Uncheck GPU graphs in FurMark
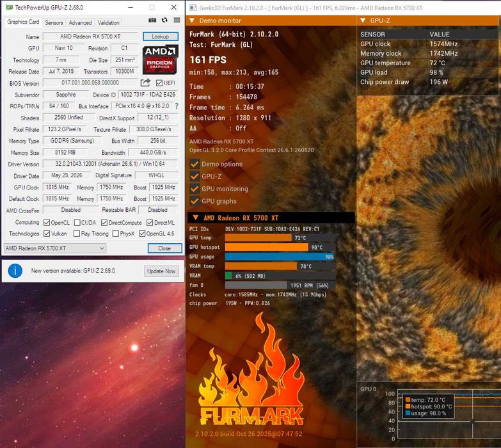The image size is (501, 448). coord(195,201)
